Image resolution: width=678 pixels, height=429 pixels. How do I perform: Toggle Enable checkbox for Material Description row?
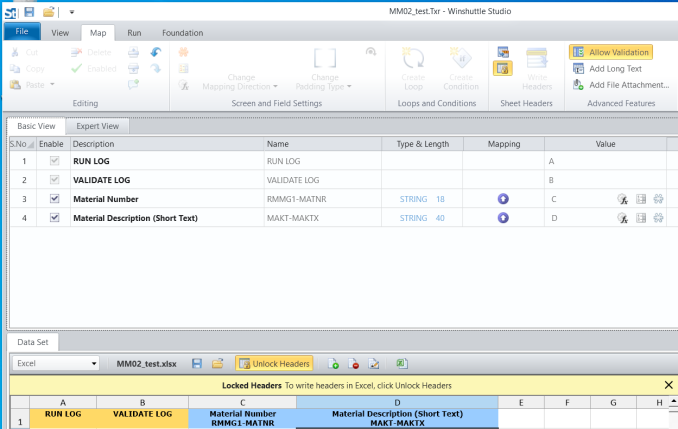tap(54, 217)
